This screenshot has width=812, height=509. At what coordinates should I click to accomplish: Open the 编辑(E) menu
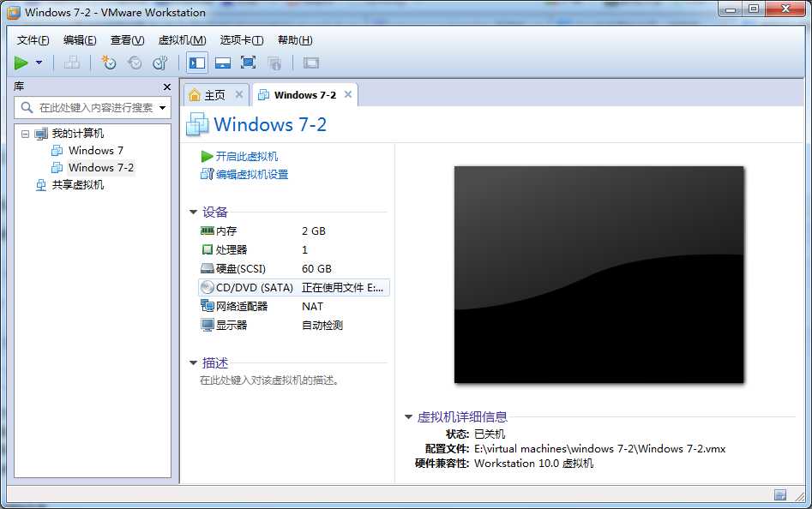click(80, 39)
